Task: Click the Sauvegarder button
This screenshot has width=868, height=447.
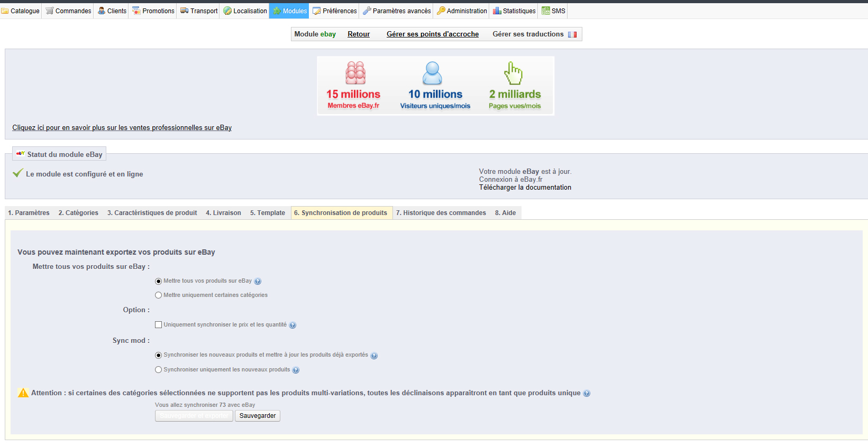Action: coord(258,416)
